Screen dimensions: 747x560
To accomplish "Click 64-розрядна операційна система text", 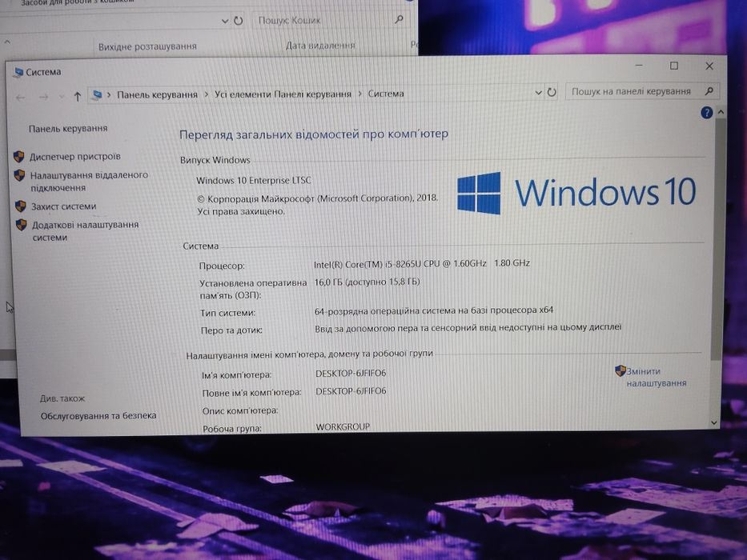I will 433,310.
